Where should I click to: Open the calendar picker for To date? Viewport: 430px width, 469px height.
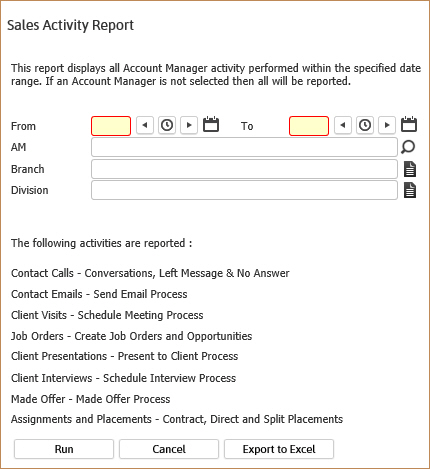click(409, 124)
